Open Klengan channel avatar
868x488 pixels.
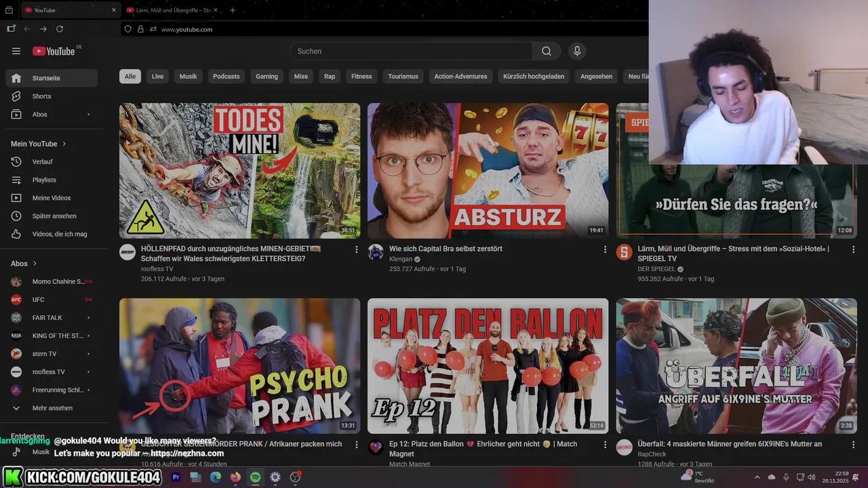click(x=376, y=253)
